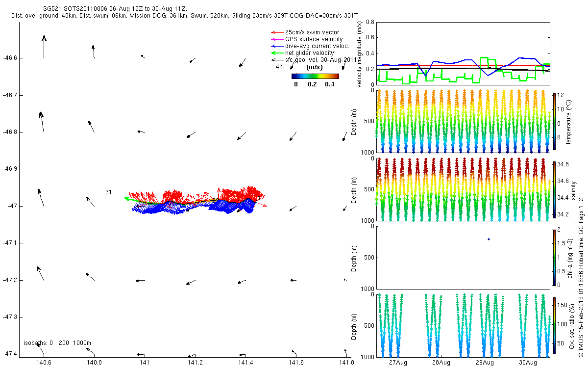Click the '140.8' longitude tick label

[x=94, y=363]
